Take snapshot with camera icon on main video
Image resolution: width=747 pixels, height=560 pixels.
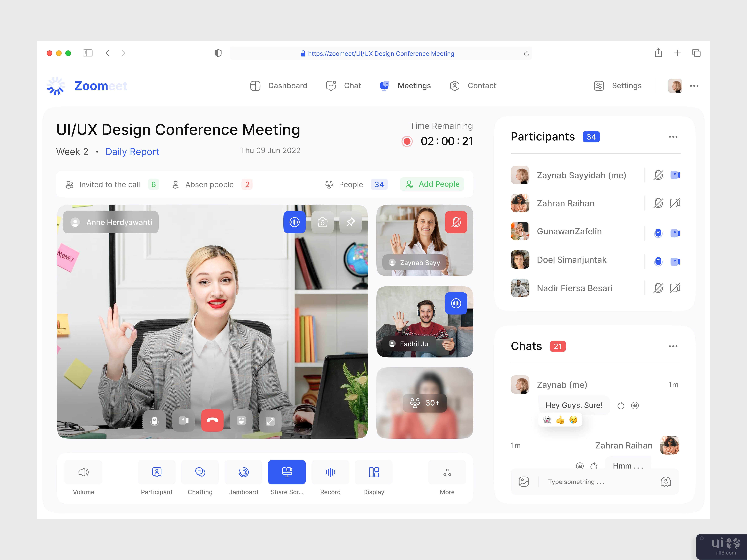pyautogui.click(x=322, y=222)
